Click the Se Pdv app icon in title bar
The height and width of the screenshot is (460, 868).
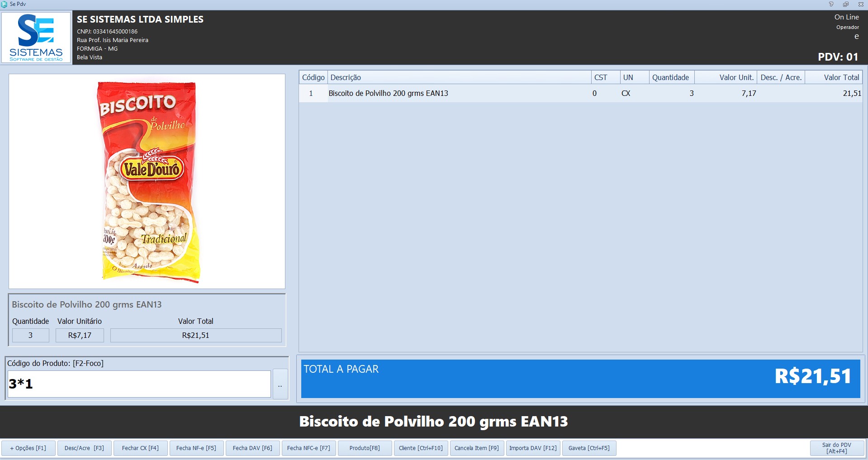[5, 4]
